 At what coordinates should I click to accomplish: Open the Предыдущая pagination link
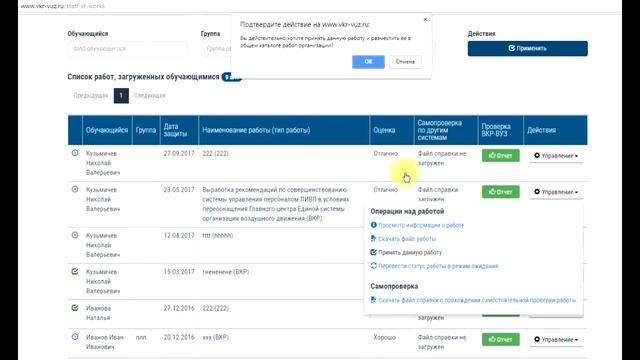click(91, 96)
